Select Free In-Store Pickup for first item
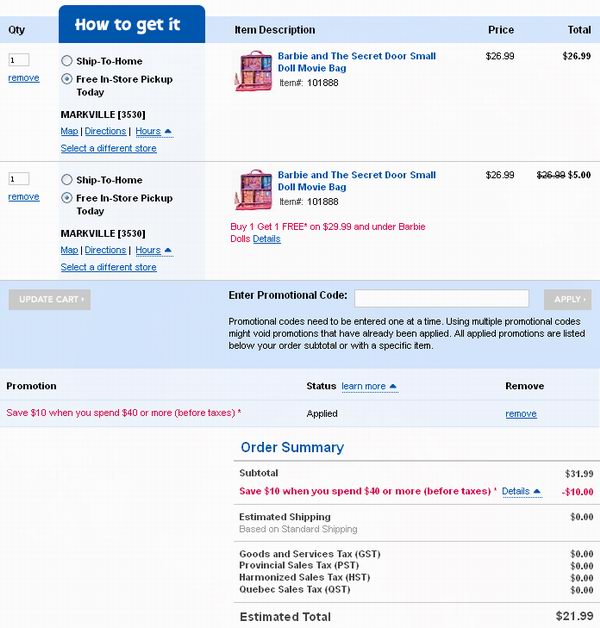The image size is (600, 628). [67, 79]
